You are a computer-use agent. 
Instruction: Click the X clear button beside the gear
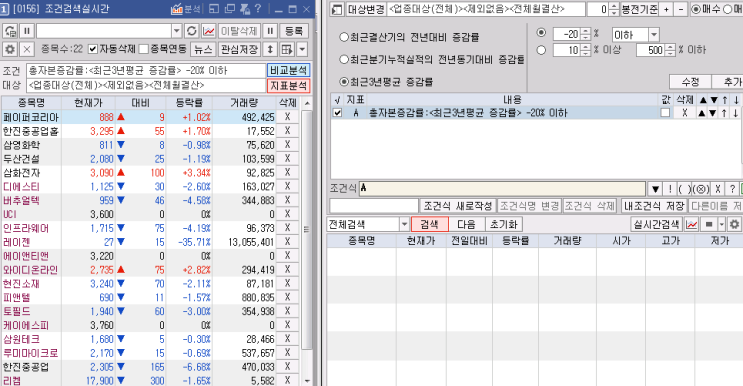coord(27,49)
